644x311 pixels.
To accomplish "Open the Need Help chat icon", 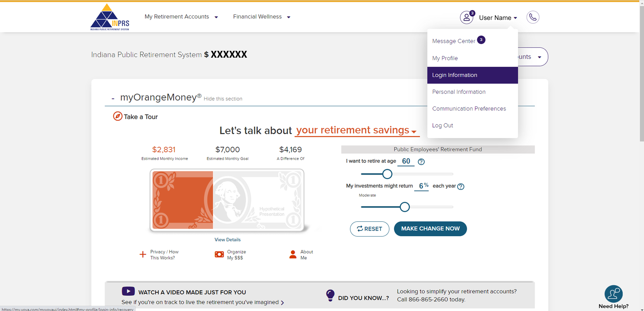I will [x=613, y=294].
